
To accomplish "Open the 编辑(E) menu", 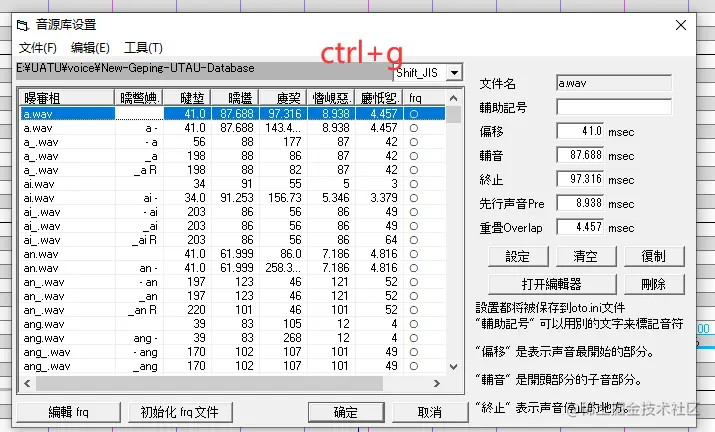I will [x=90, y=48].
